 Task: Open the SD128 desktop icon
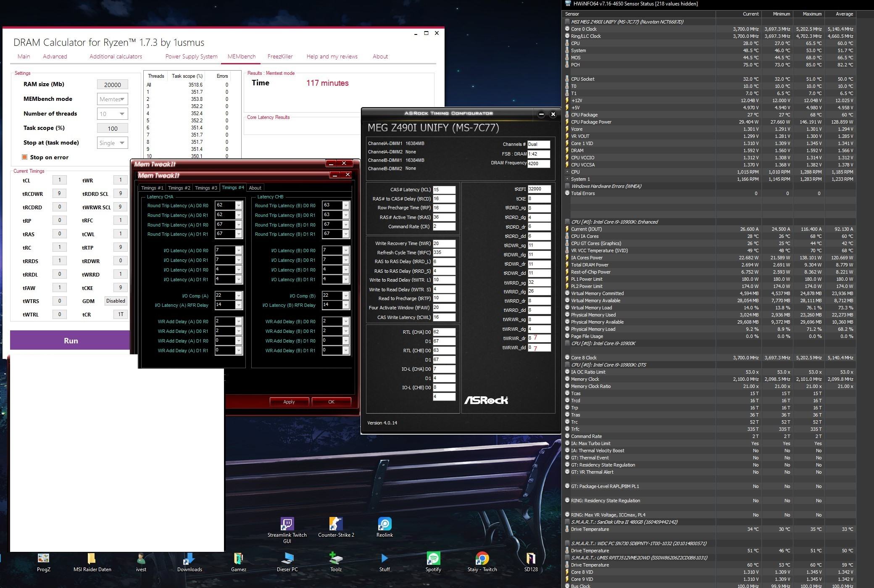click(x=531, y=559)
